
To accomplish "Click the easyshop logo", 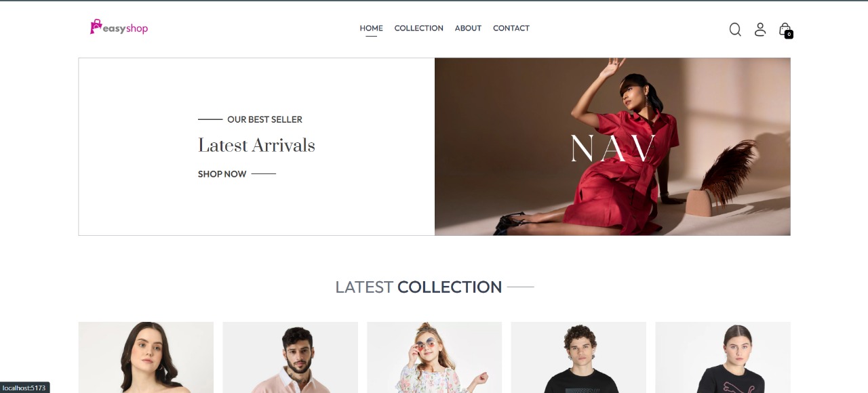I will [119, 28].
